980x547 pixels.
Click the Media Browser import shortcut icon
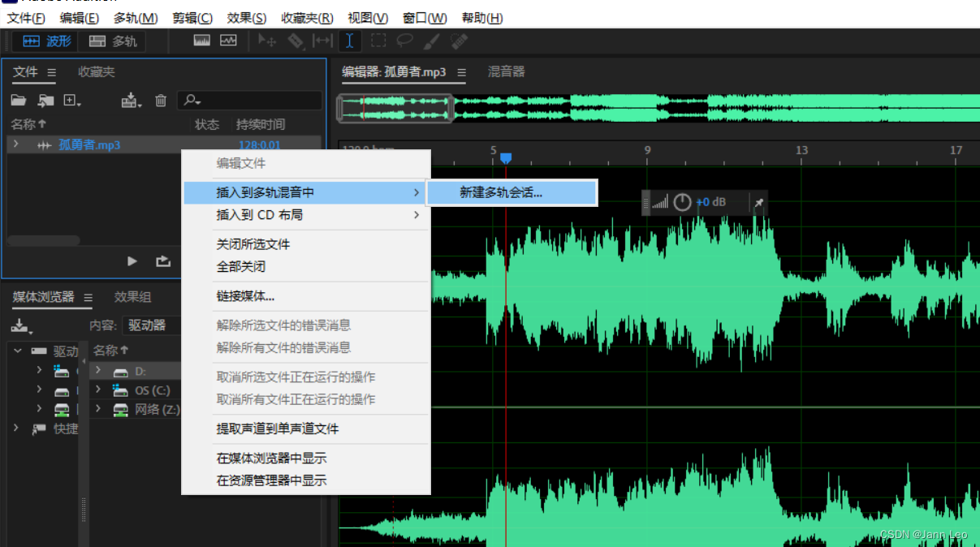pos(21,326)
